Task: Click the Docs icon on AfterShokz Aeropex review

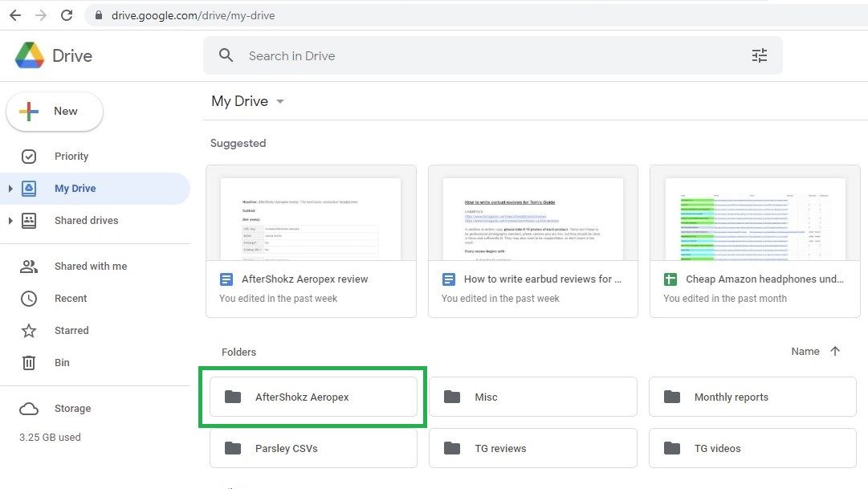Action: pyautogui.click(x=227, y=279)
